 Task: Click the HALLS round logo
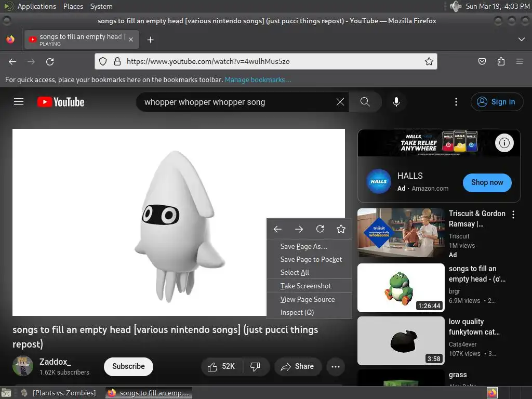tap(378, 181)
